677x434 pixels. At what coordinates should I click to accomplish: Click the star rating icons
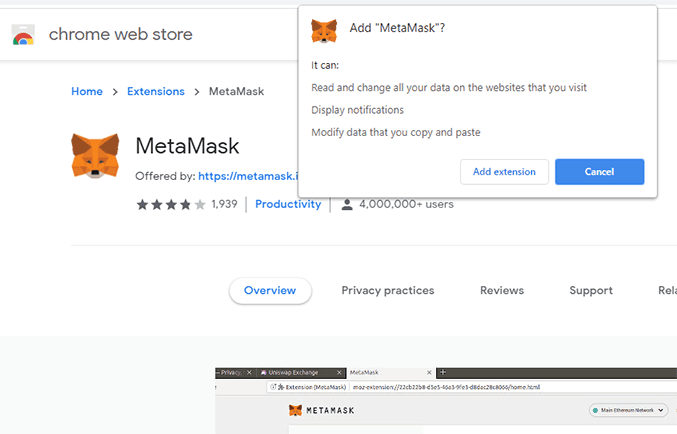(170, 204)
